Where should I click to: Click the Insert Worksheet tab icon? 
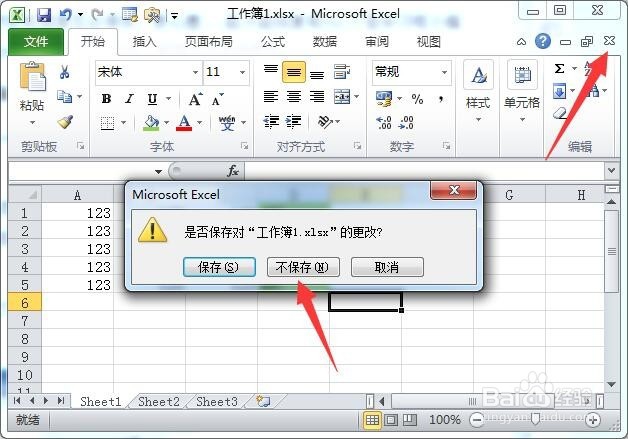click(x=264, y=401)
